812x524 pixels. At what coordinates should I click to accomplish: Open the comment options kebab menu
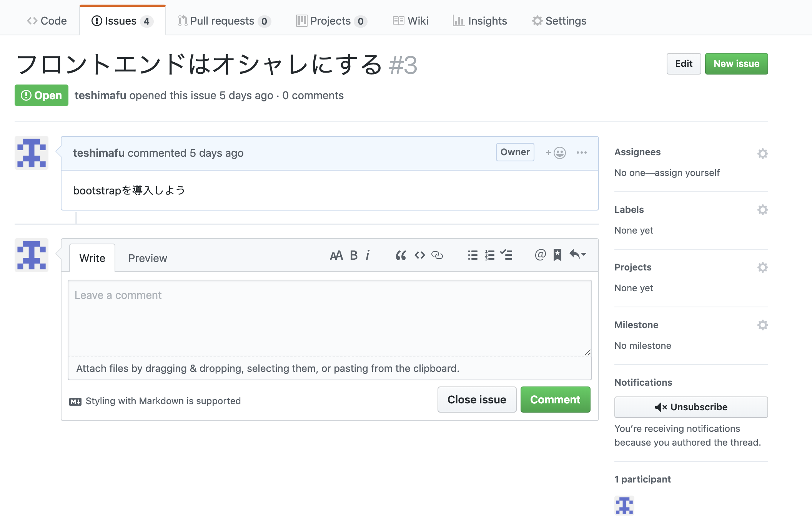click(582, 153)
